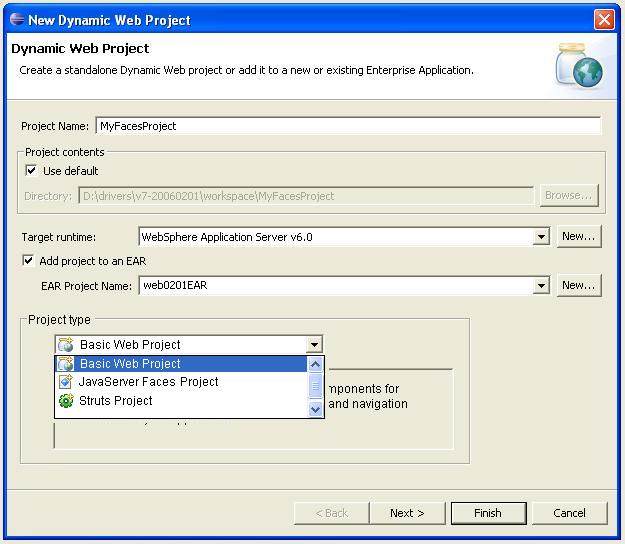Collapse the Project type dropdown via its arrow
Screen dimensions: 625x544
click(x=314, y=344)
